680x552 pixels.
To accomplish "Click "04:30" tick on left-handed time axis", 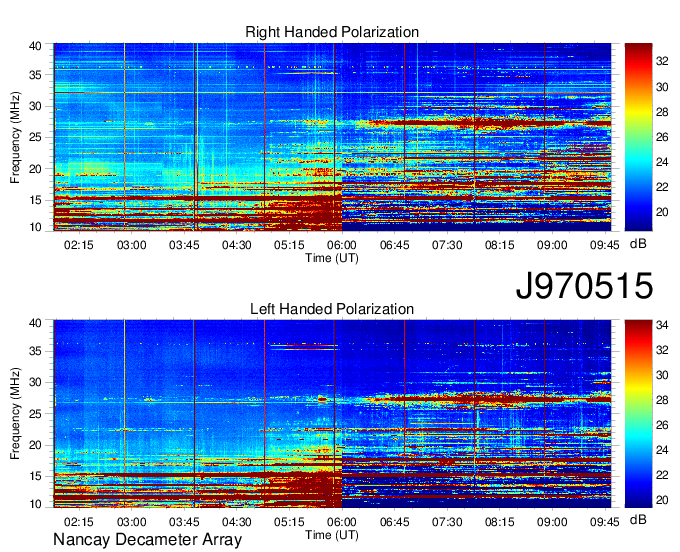I will pos(237,522).
